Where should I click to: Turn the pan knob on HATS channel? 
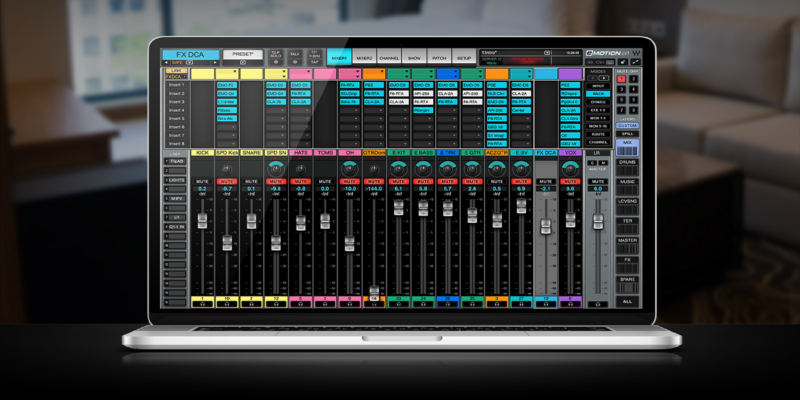pyautogui.click(x=301, y=169)
